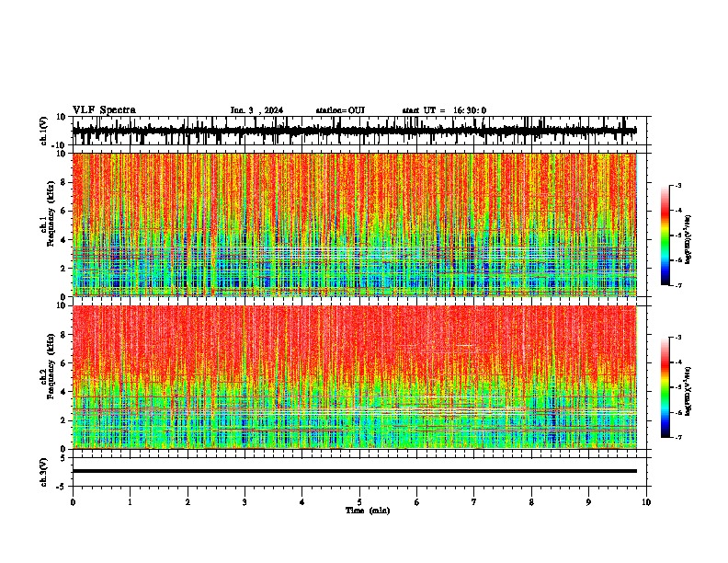Image resolution: width=728 pixels, height=563 pixels.
Task: Click the "6" tick on time axis
Action: click(x=417, y=502)
